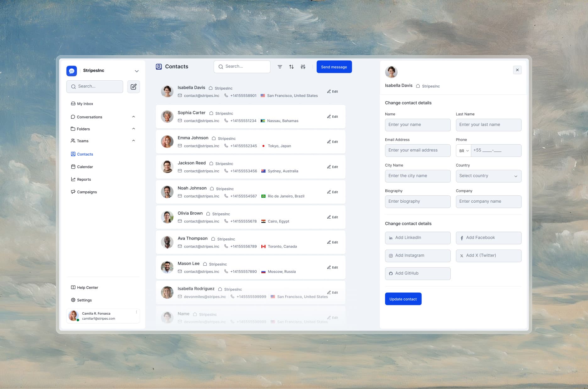The width and height of the screenshot is (588, 389).
Task: Click Edit on Jackson Reed's row
Action: [332, 167]
